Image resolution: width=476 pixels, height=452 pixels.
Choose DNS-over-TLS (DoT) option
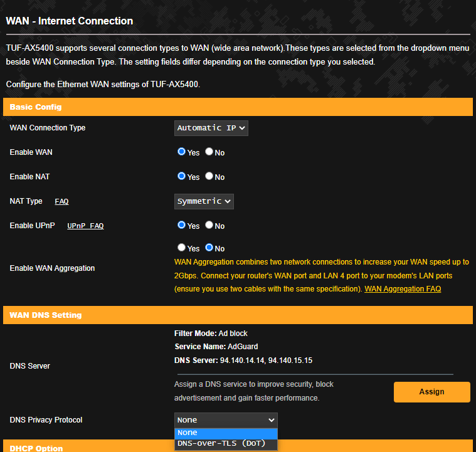point(226,443)
